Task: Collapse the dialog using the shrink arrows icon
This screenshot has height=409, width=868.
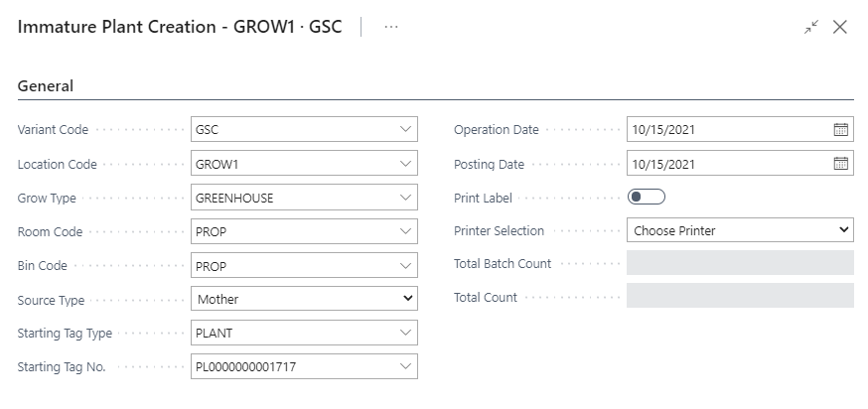Action: pos(811,28)
